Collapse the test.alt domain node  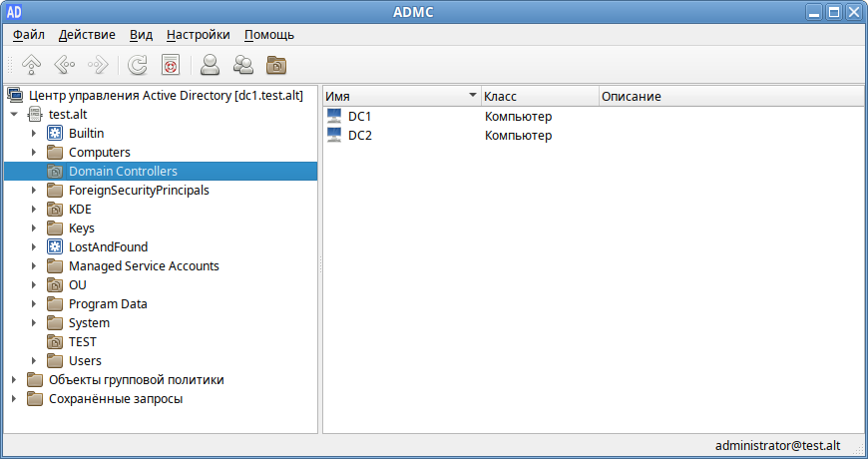tap(14, 115)
